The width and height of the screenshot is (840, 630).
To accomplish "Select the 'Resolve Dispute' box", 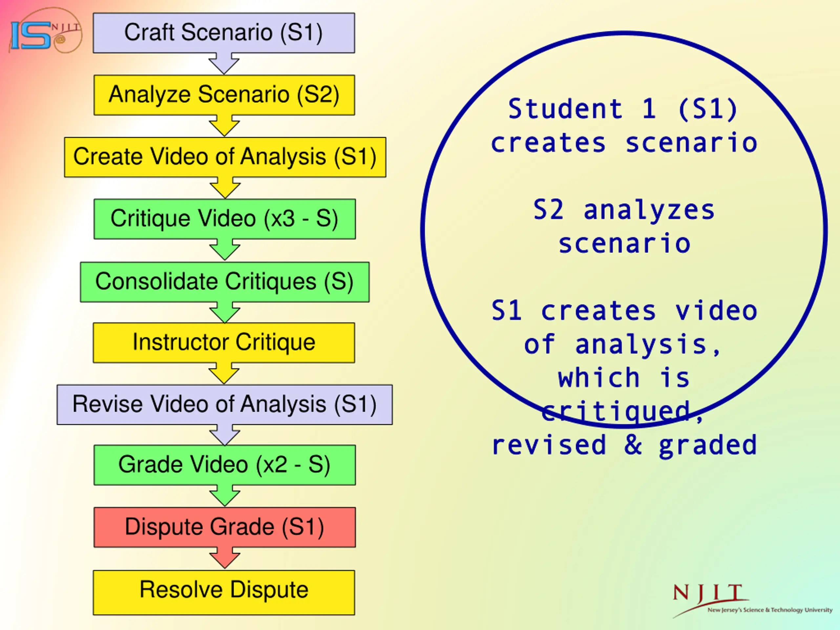I will coord(224,592).
